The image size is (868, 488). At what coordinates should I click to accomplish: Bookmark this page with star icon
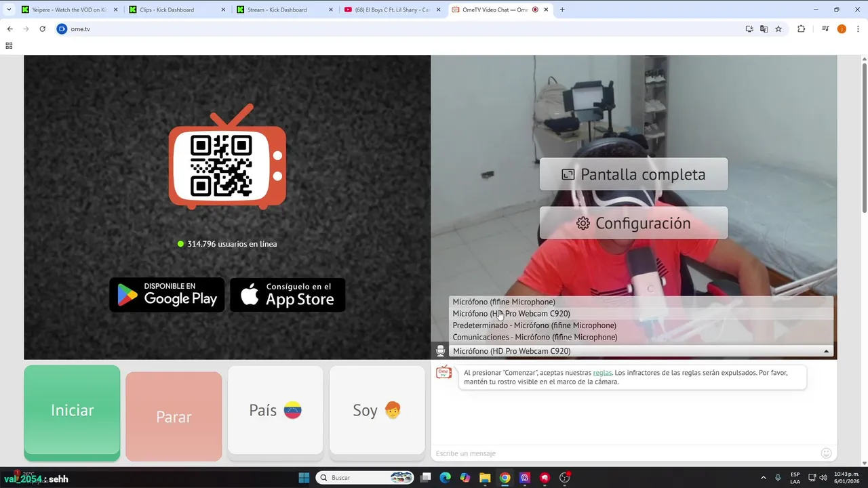click(x=778, y=29)
